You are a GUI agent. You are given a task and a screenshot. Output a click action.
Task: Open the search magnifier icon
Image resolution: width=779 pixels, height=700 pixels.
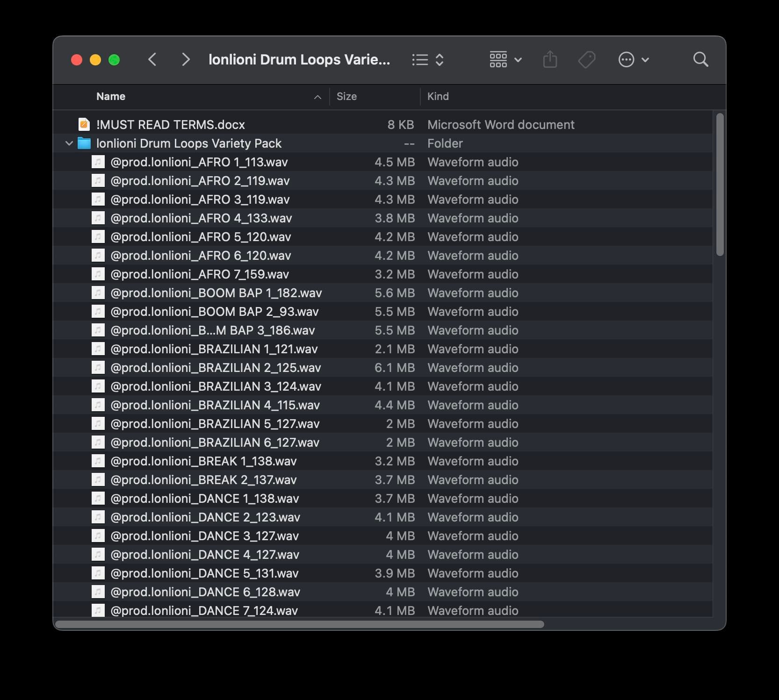(x=700, y=60)
